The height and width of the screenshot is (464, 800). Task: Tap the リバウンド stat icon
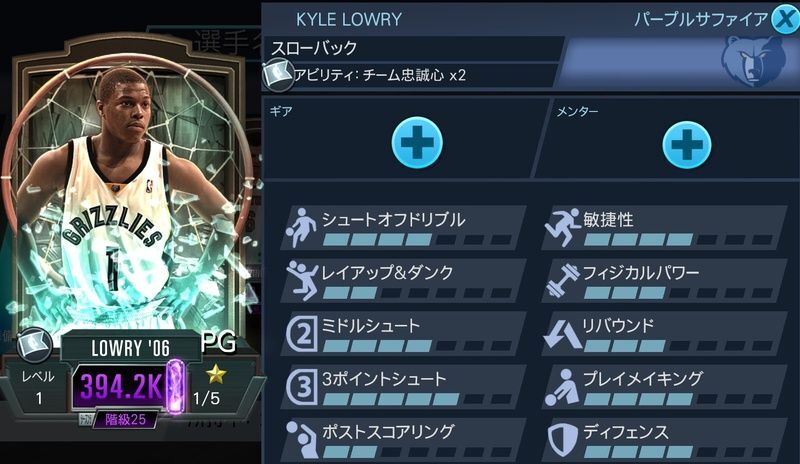(563, 334)
